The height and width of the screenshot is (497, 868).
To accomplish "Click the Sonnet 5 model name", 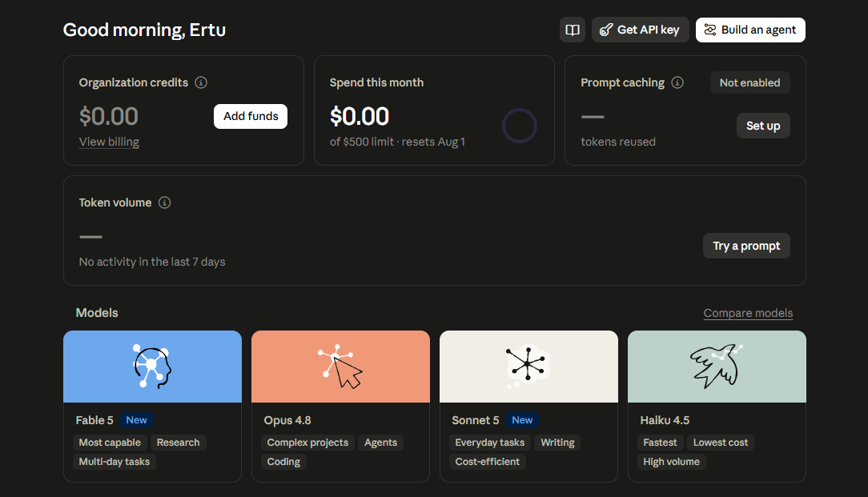I will click(475, 421).
